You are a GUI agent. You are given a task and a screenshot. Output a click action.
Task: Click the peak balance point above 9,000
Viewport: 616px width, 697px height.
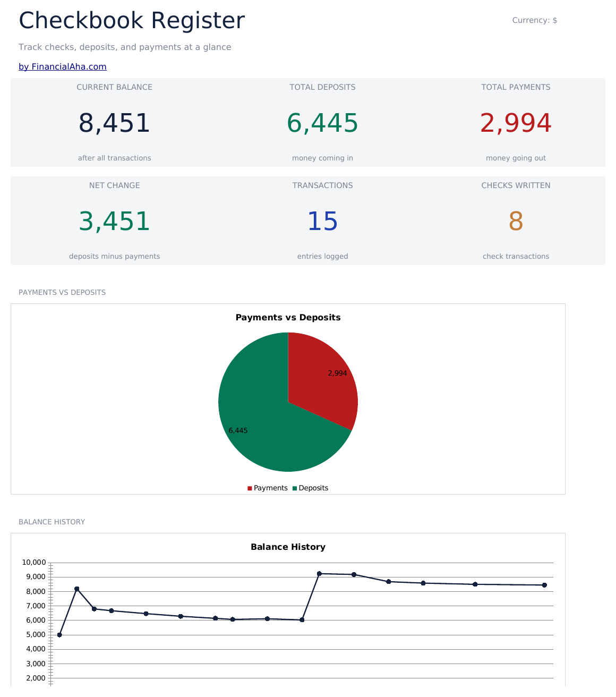click(x=319, y=574)
